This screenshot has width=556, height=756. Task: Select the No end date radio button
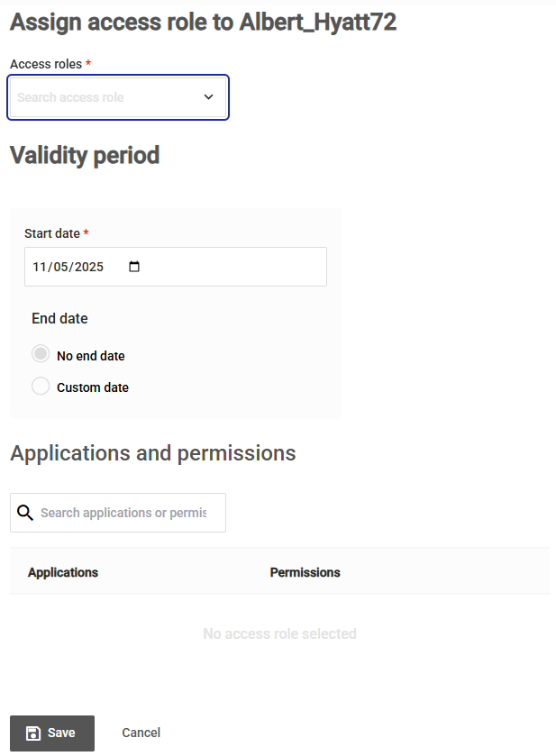pyautogui.click(x=40, y=354)
